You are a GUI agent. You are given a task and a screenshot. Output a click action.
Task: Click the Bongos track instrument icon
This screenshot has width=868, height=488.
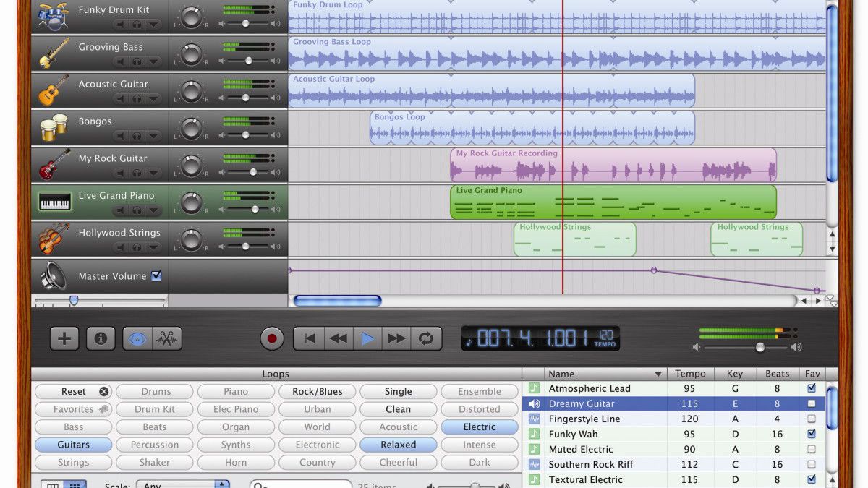(54, 127)
